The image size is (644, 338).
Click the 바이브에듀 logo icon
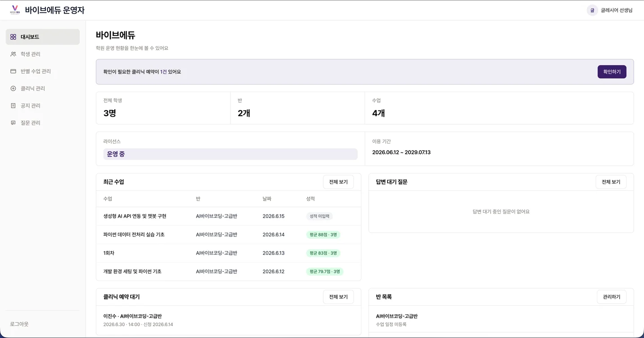15,10
